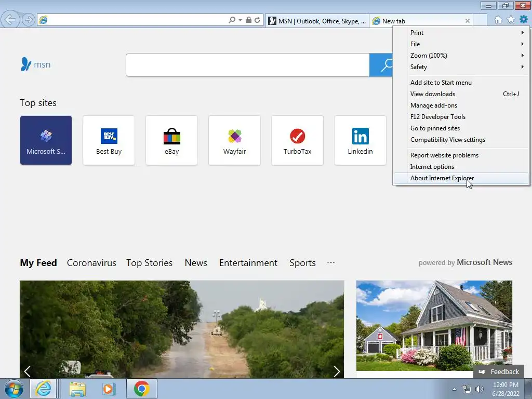This screenshot has width=532, height=399.
Task: Select the Top Stories feed tab
Action: pyautogui.click(x=149, y=263)
